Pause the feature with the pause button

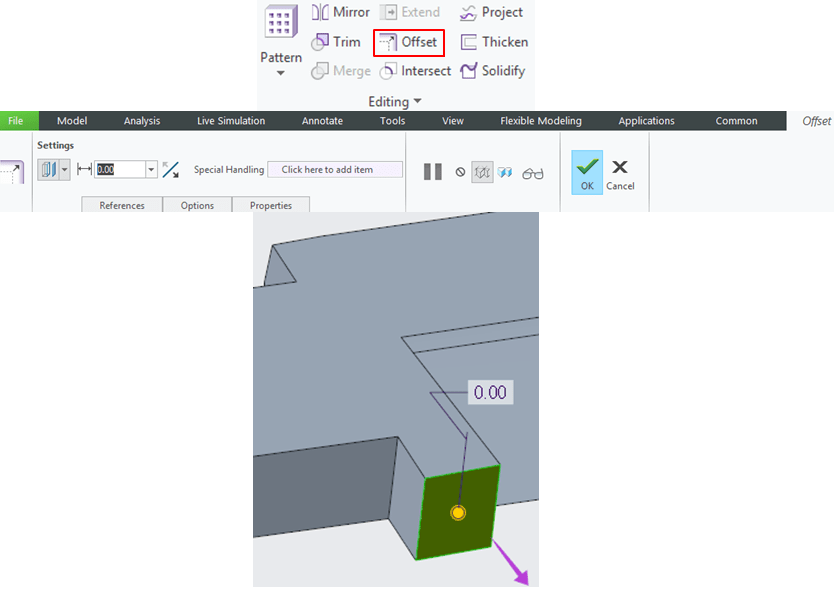click(432, 172)
